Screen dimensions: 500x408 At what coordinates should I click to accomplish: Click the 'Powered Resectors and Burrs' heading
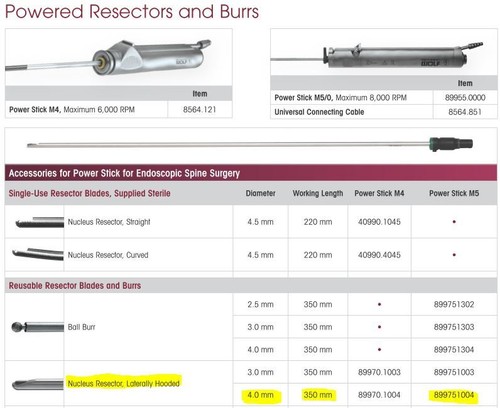(x=132, y=12)
